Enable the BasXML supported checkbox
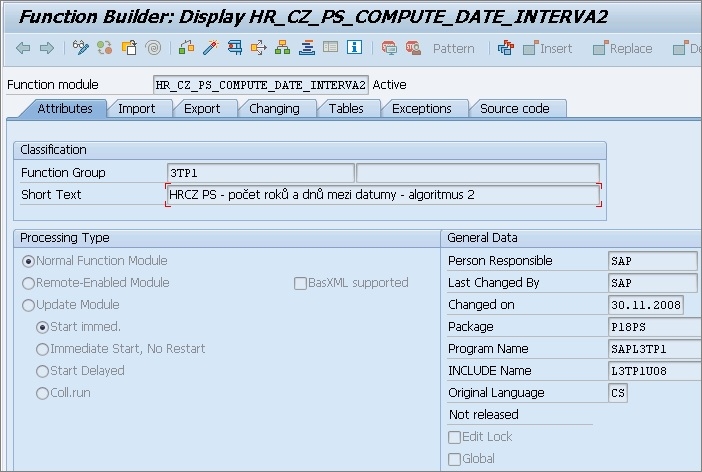702x472 pixels. [300, 283]
